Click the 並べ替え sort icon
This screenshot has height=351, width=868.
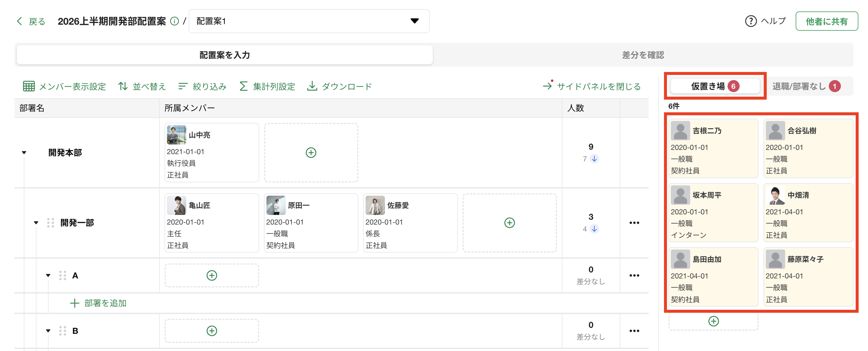123,86
